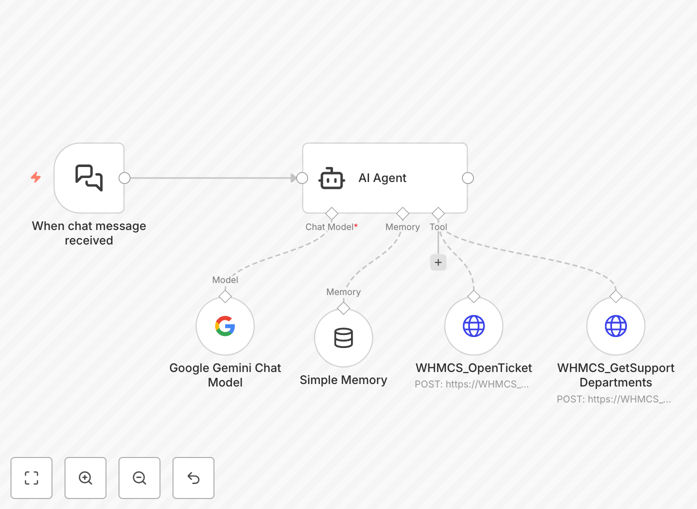Click the Memory diamond atop Simple Memory node
The image size is (697, 509).
pyautogui.click(x=343, y=308)
